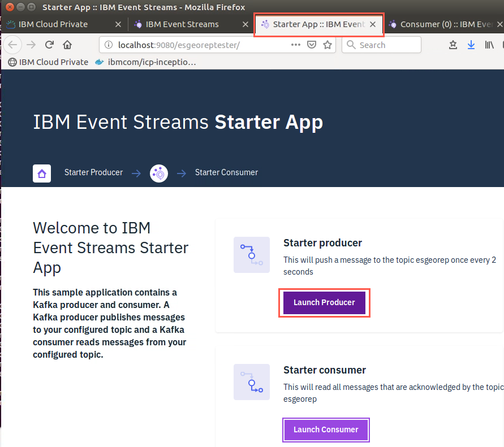Click the Event Streams circular logo icon
The width and height of the screenshot is (504, 447).
[159, 173]
